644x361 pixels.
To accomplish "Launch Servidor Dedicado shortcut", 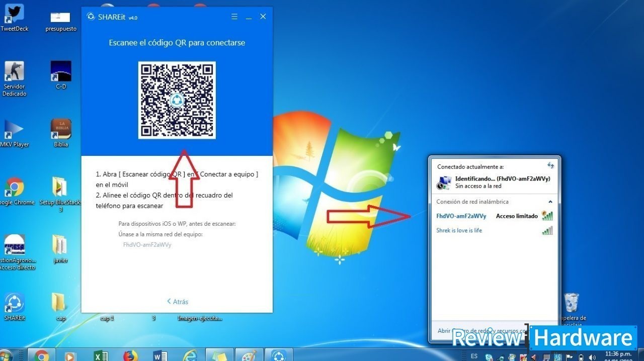I will click(14, 79).
